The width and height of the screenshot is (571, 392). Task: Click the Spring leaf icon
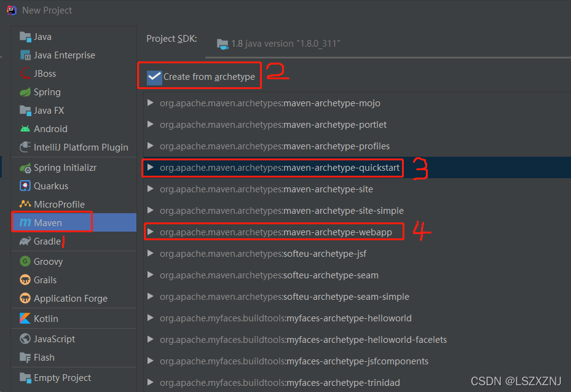pos(25,92)
